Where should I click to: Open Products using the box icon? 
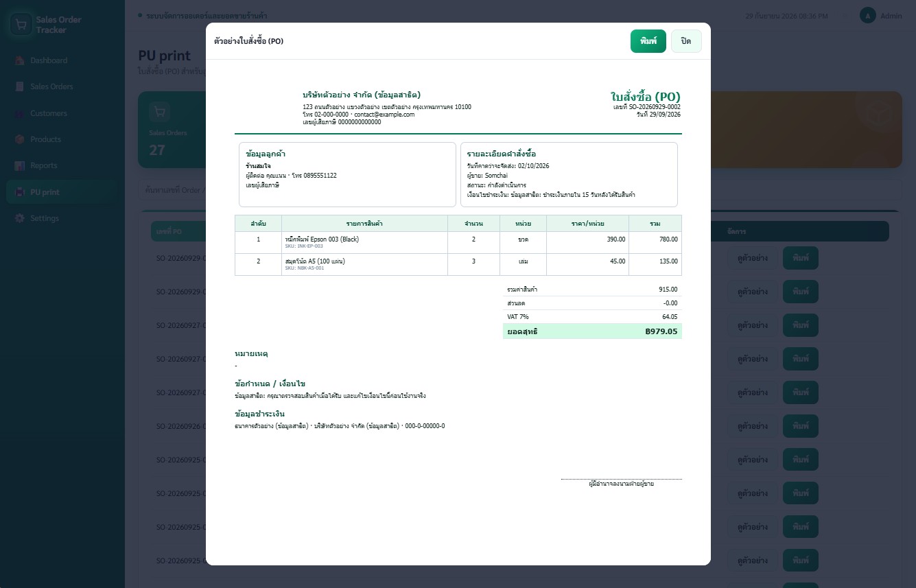point(19,139)
